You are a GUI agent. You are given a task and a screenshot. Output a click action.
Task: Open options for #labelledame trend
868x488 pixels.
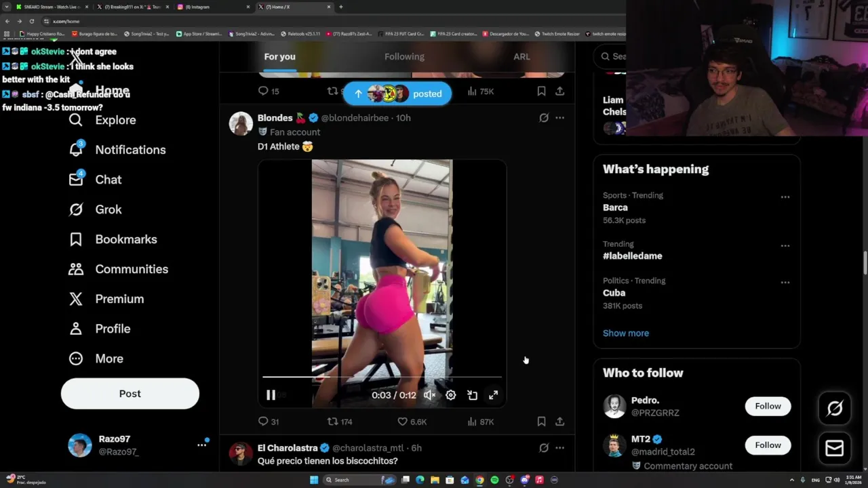785,246
